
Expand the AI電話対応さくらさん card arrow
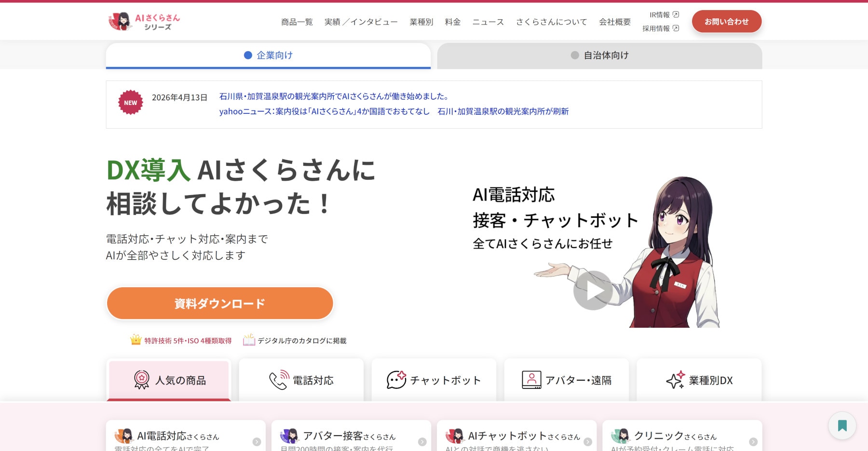(257, 442)
